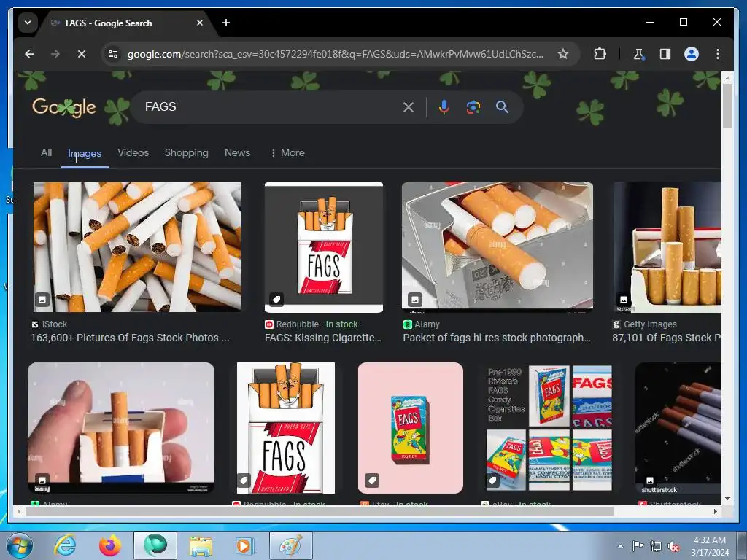Open Paint from the taskbar
Image resolution: width=747 pixels, height=560 pixels.
pyautogui.click(x=291, y=545)
